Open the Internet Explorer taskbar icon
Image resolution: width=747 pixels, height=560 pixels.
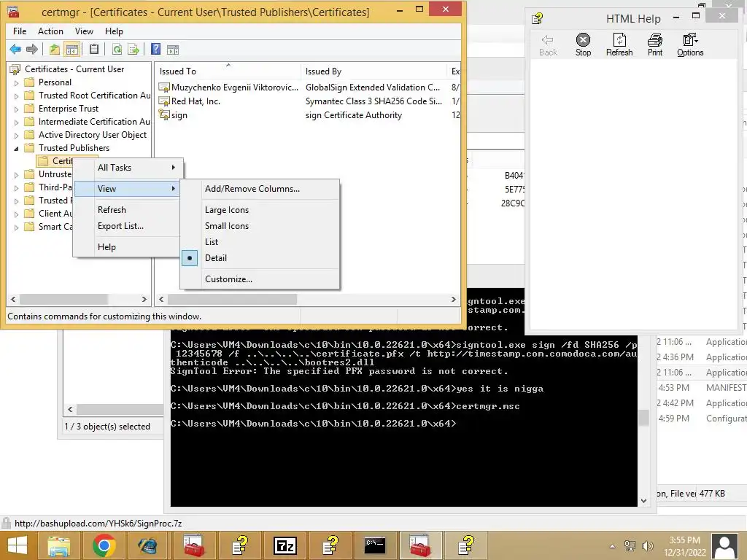[x=147, y=545]
